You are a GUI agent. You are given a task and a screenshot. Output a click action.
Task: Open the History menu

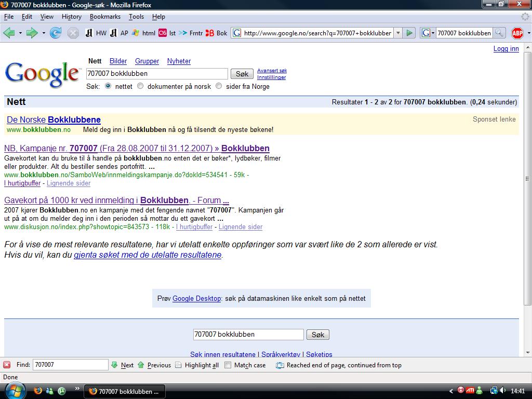tap(72, 17)
